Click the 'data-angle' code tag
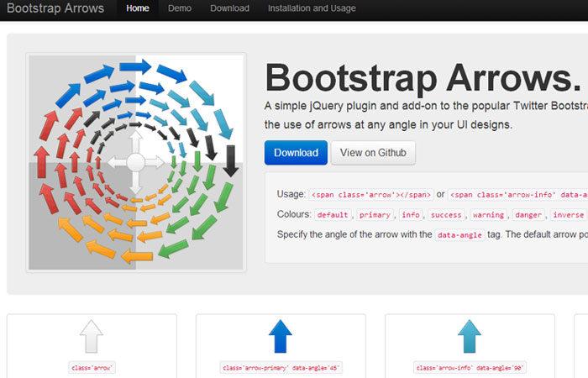This screenshot has width=588, height=378. click(459, 234)
